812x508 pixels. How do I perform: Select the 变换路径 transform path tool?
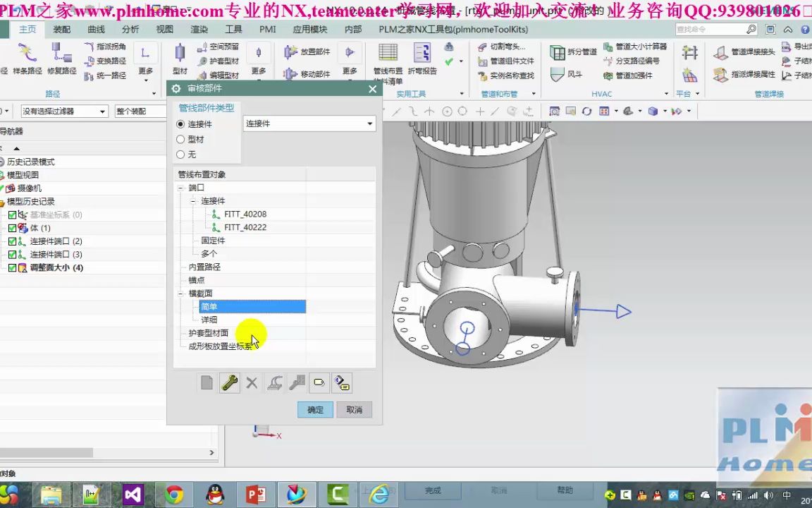point(105,61)
